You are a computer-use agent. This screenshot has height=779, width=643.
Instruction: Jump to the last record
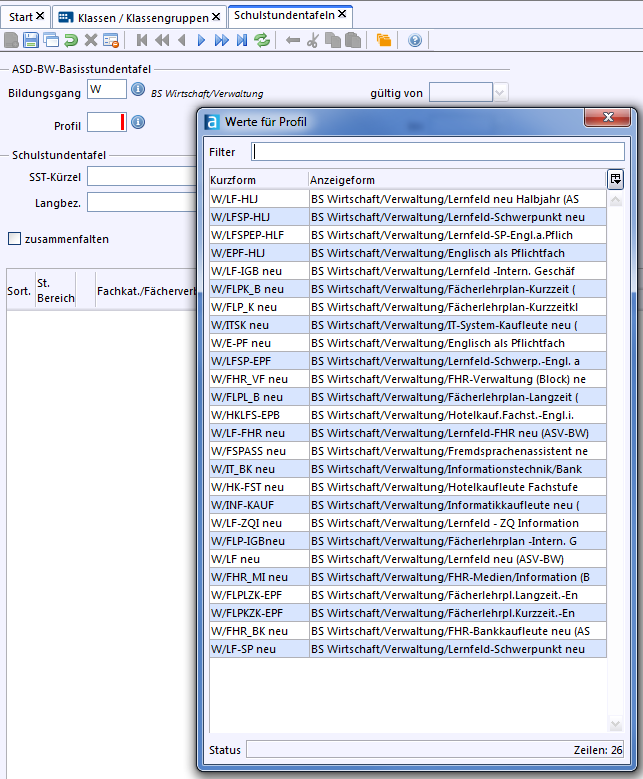click(241, 41)
